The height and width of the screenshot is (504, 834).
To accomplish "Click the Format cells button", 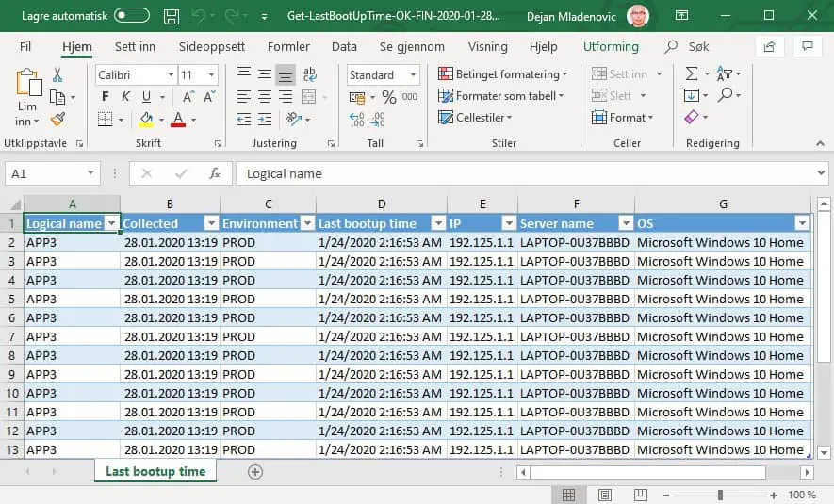I will click(x=622, y=117).
